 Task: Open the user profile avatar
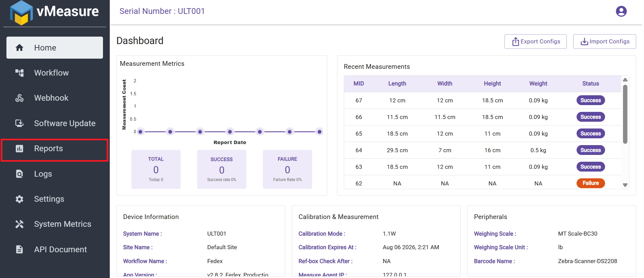(621, 11)
